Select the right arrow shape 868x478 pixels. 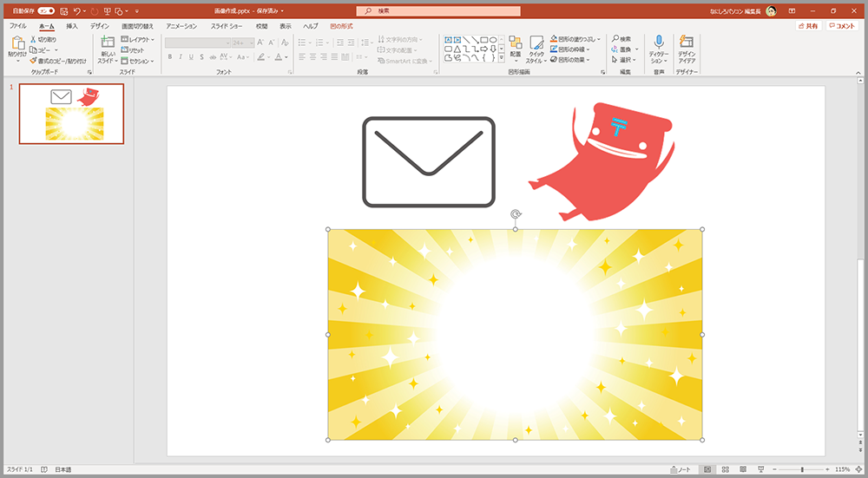tap(483, 49)
